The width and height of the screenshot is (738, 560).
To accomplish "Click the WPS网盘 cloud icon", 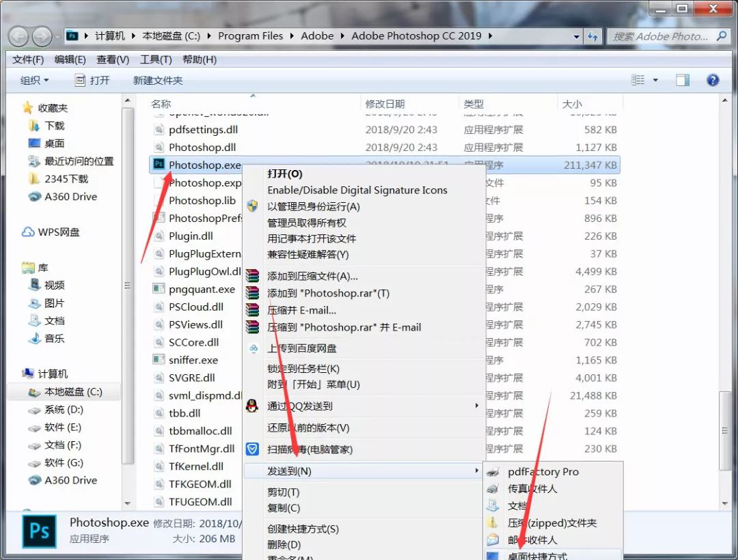I will tap(28, 232).
